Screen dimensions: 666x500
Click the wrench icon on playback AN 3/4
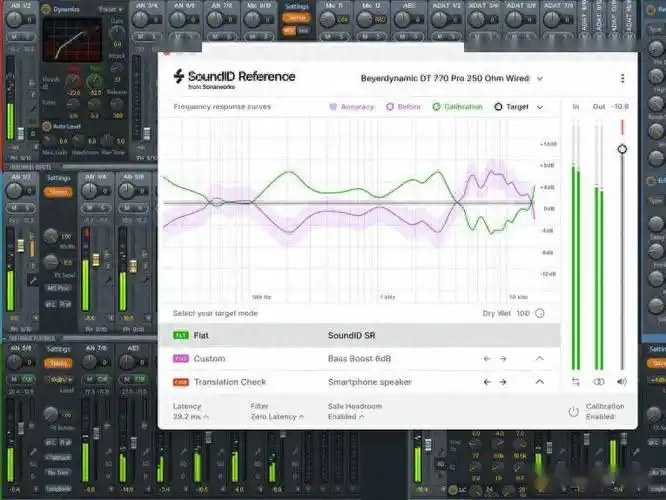108,280
